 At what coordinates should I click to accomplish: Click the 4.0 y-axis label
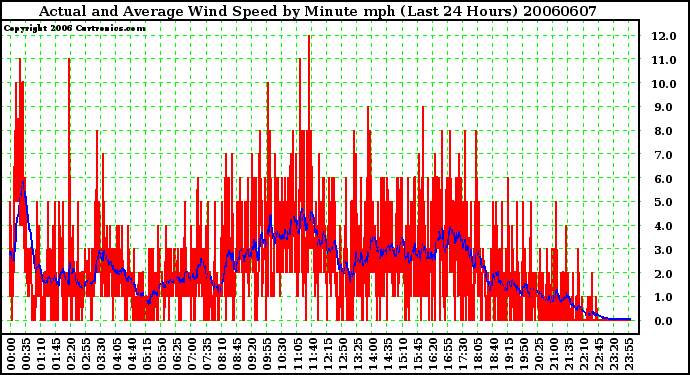pyautogui.click(x=664, y=226)
